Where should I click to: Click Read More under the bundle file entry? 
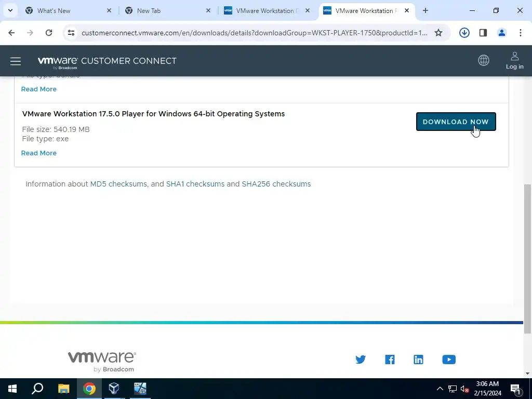tap(38, 89)
